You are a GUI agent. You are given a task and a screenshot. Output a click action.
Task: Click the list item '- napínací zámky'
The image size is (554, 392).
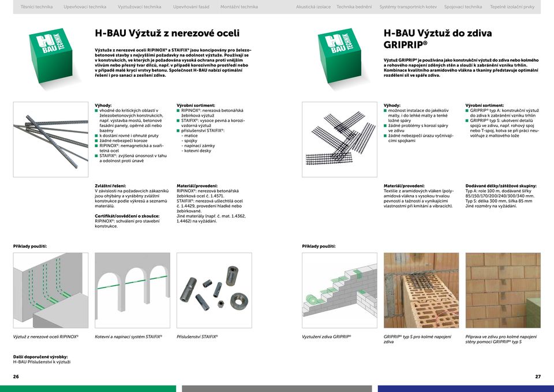[198, 145]
